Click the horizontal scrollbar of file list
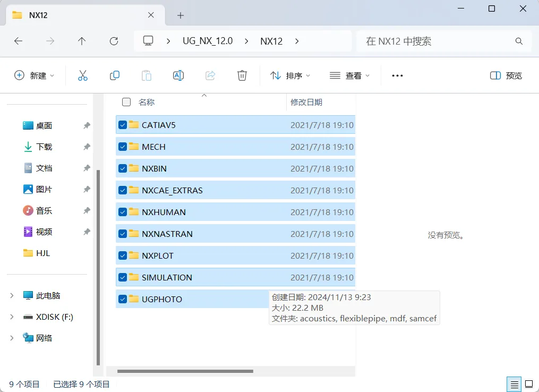 (x=185, y=371)
